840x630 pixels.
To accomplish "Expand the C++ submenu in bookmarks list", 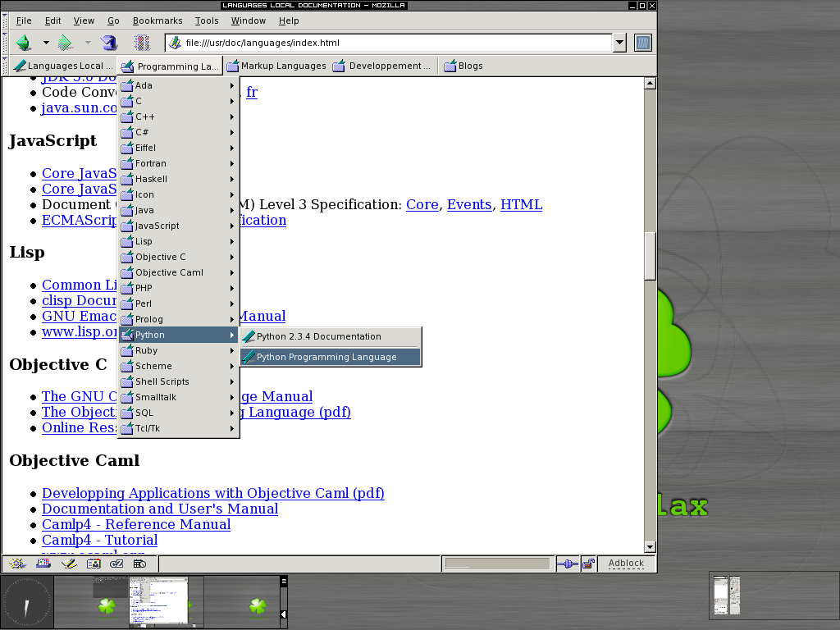I will click(x=178, y=116).
